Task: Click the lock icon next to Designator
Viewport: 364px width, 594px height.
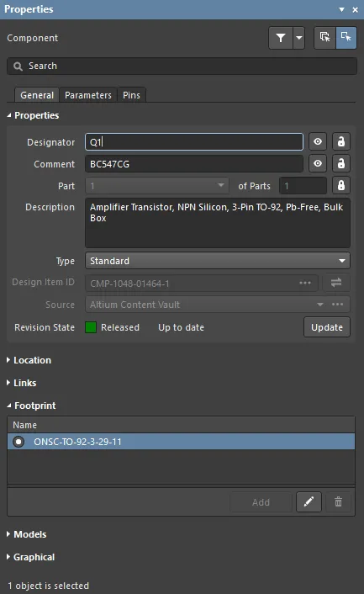Action: coord(341,141)
